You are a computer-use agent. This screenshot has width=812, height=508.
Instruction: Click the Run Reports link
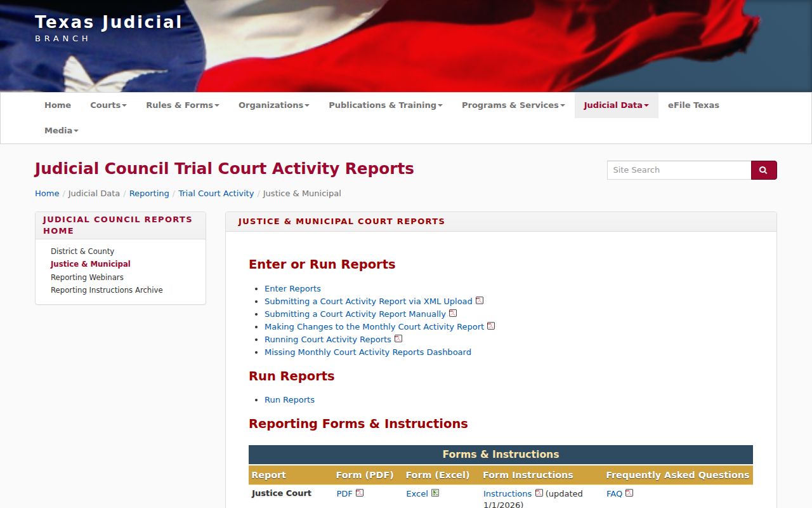289,399
